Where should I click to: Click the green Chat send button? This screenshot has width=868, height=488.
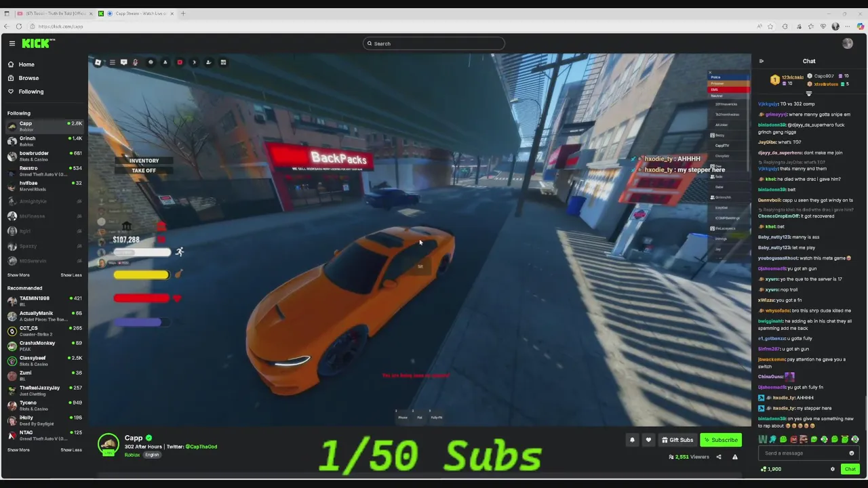click(850, 469)
